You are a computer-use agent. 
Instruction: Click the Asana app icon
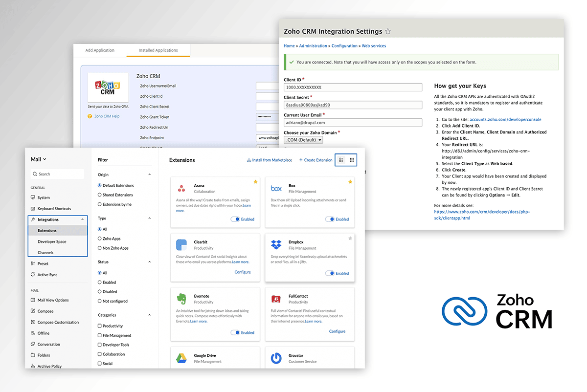pyautogui.click(x=181, y=188)
